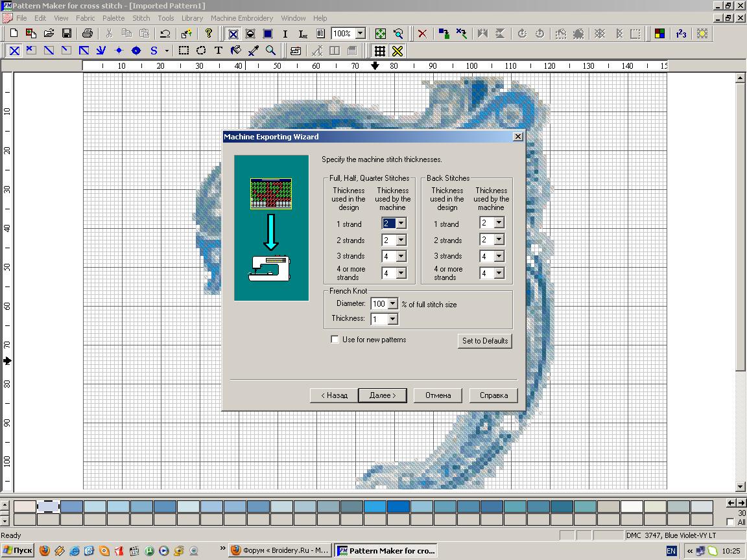Viewport: 747px width, 560px height.
Task: Select the Text tool
Action: [x=219, y=51]
